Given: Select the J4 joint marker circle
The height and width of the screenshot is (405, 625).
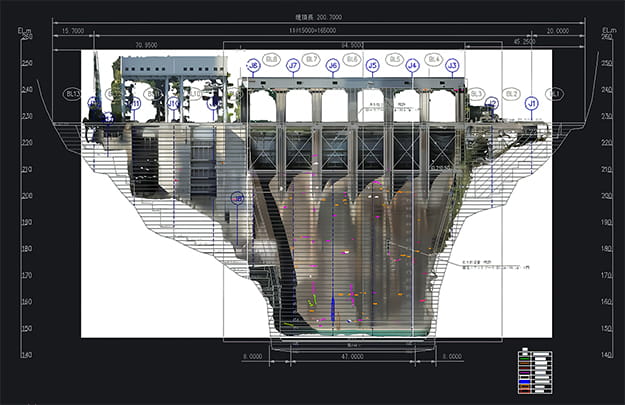Looking at the screenshot, I should tap(412, 65).
